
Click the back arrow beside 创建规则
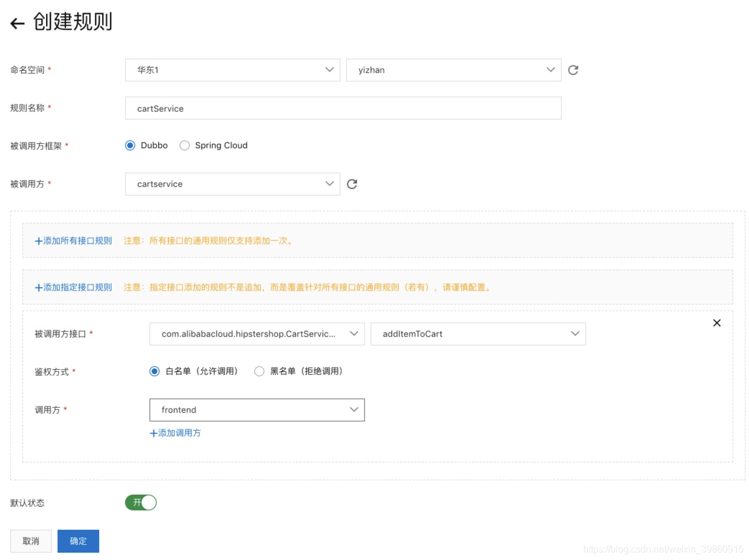17,24
